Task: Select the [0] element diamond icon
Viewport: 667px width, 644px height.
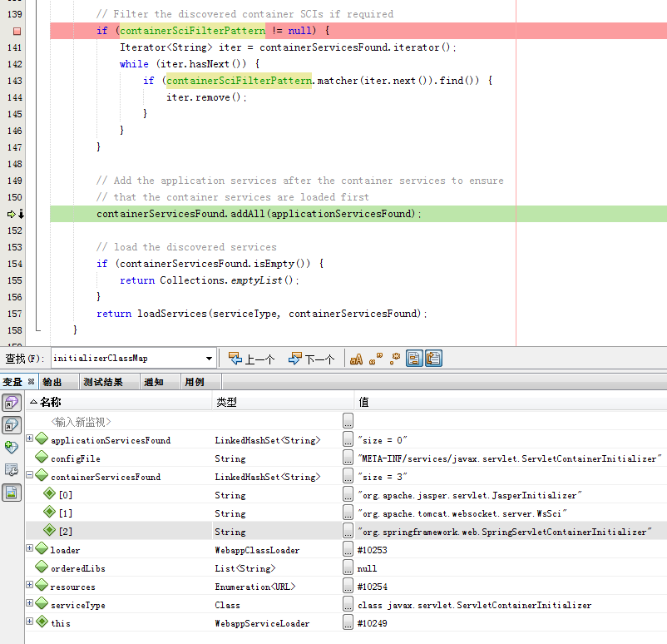Action: tap(50, 493)
